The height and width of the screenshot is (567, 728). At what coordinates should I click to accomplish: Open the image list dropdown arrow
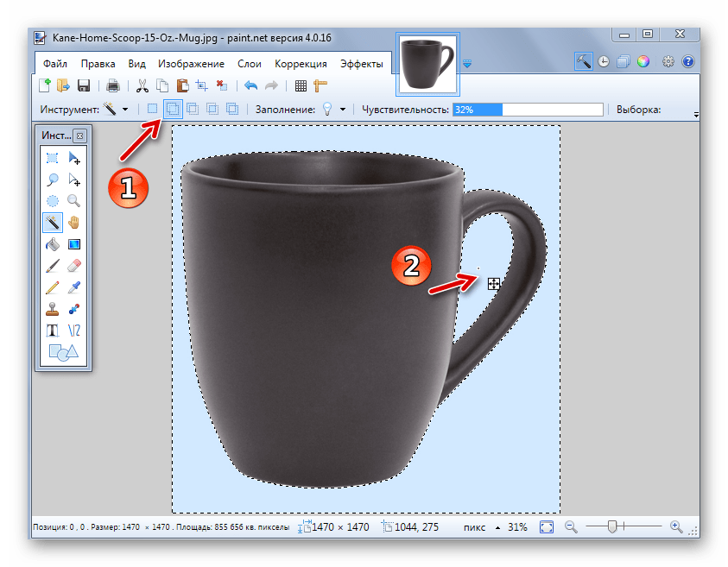[467, 64]
